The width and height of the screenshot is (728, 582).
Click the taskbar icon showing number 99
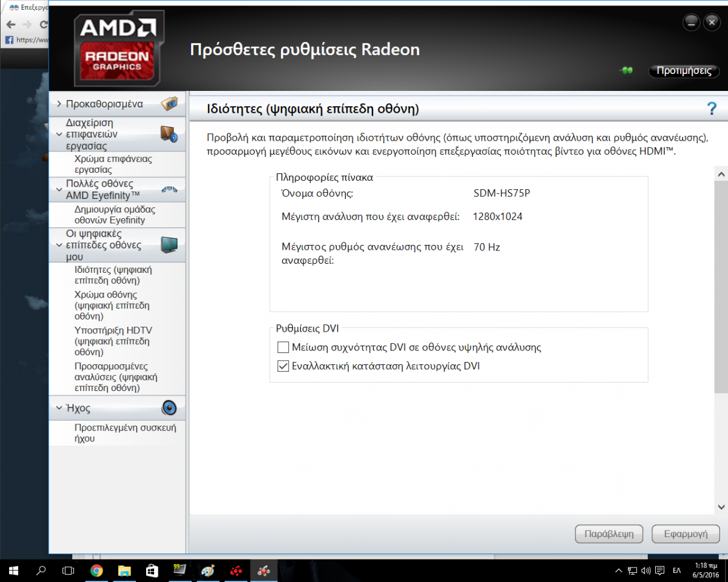click(x=180, y=570)
